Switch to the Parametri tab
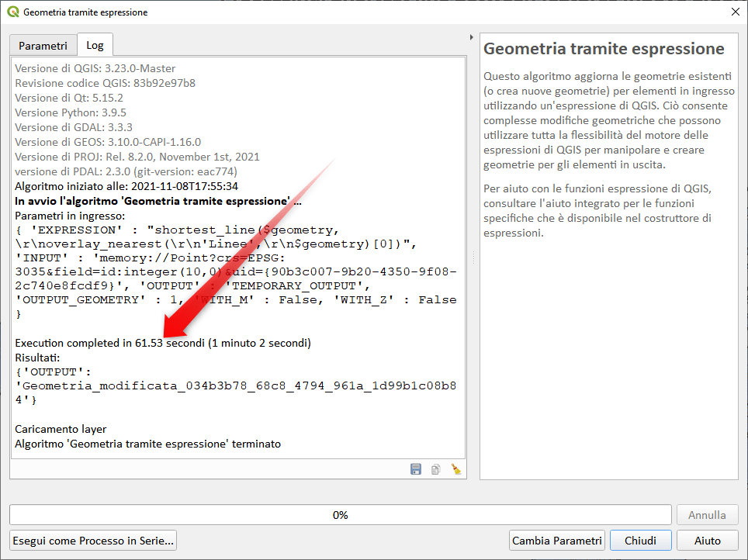The image size is (748, 560). [x=43, y=46]
